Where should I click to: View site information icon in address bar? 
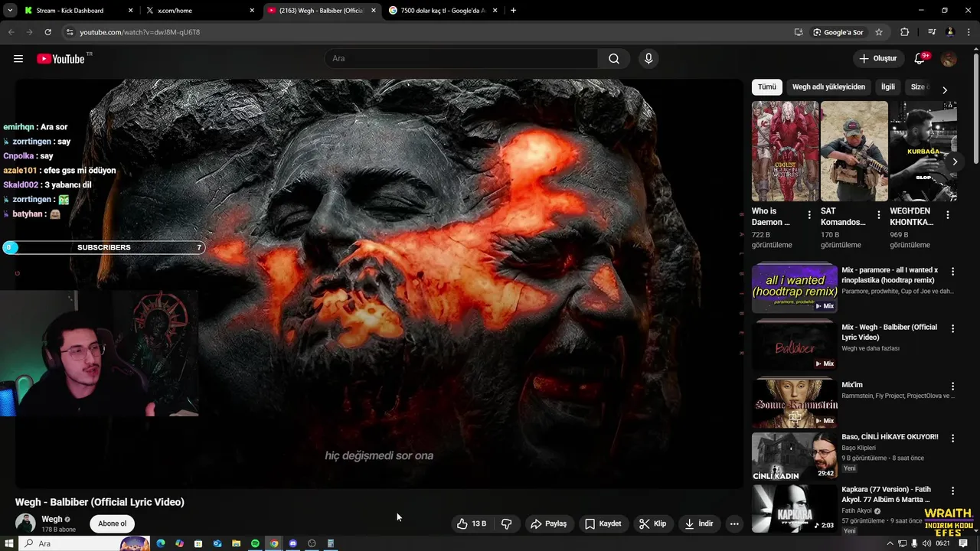click(x=70, y=32)
